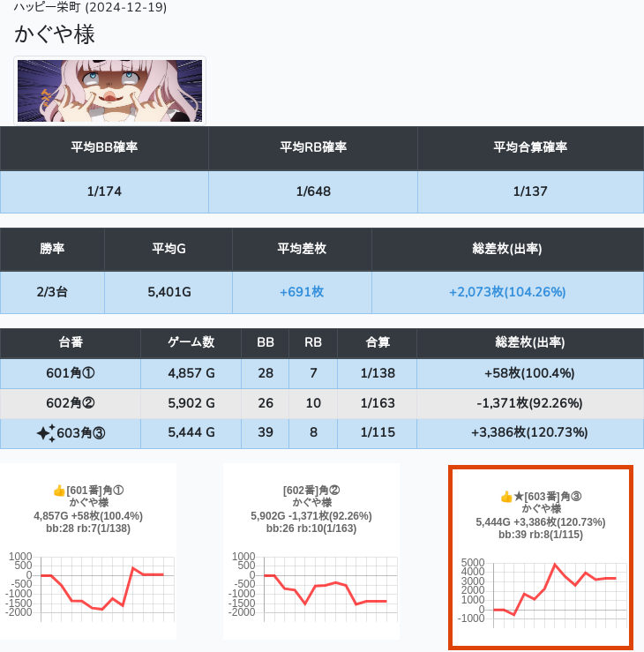
Task: Click the +3,386枚(120.73%) cell in 603 row
Action: [529, 432]
